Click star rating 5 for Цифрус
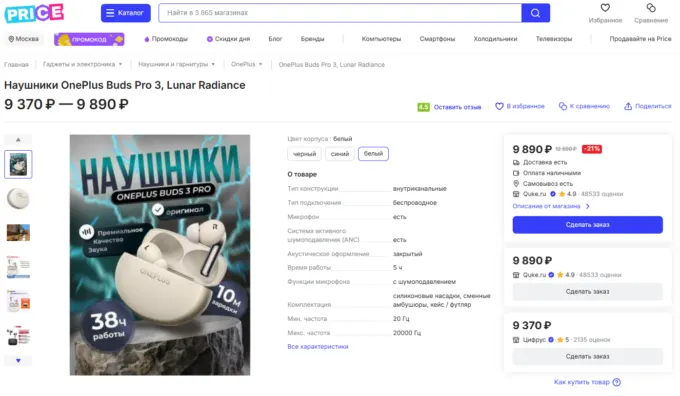The image size is (680, 396). click(563, 340)
